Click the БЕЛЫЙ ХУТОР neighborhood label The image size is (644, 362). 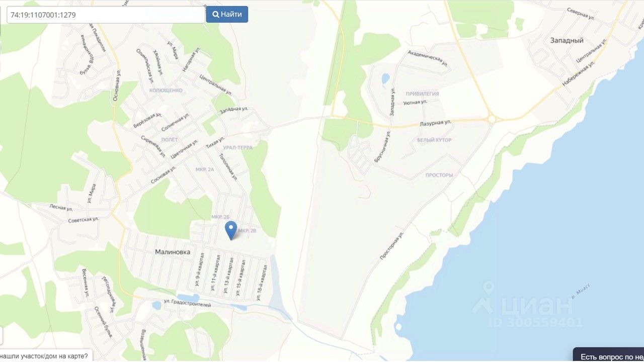434,140
